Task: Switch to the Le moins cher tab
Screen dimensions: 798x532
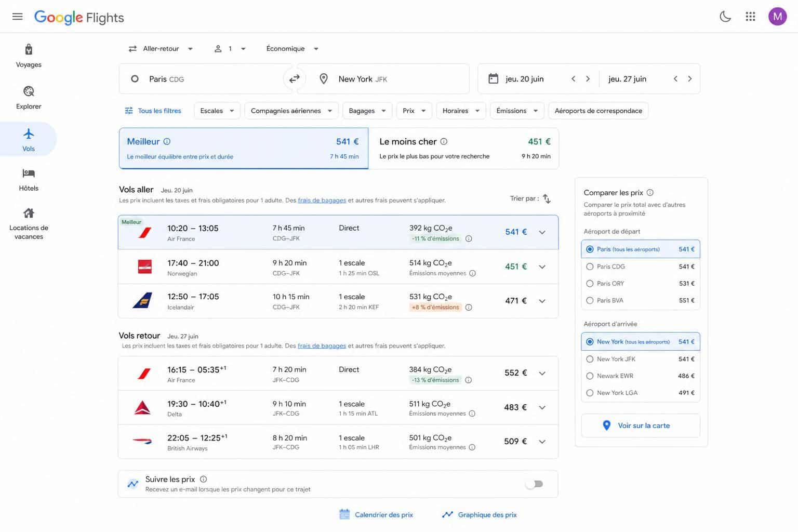Action: pyautogui.click(x=464, y=148)
